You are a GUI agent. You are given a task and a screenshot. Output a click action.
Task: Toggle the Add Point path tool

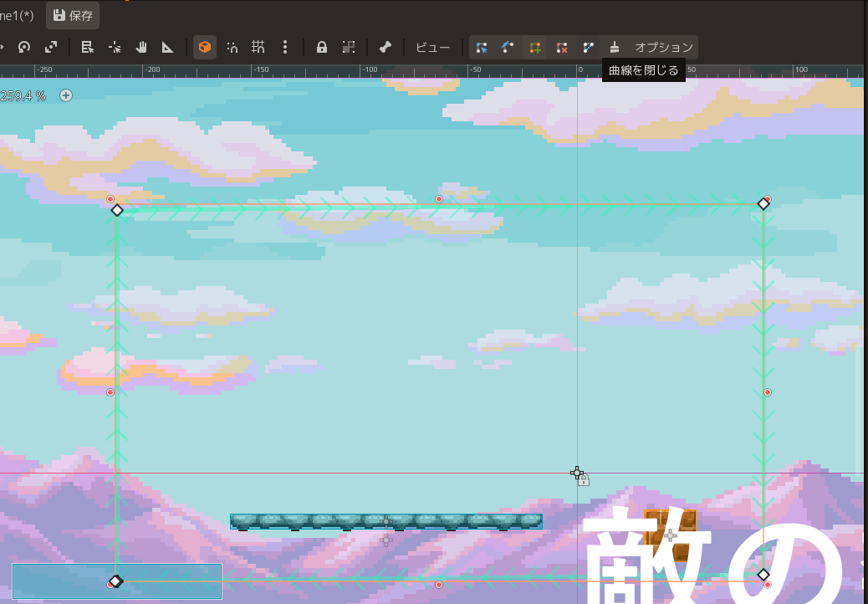pyautogui.click(x=534, y=47)
